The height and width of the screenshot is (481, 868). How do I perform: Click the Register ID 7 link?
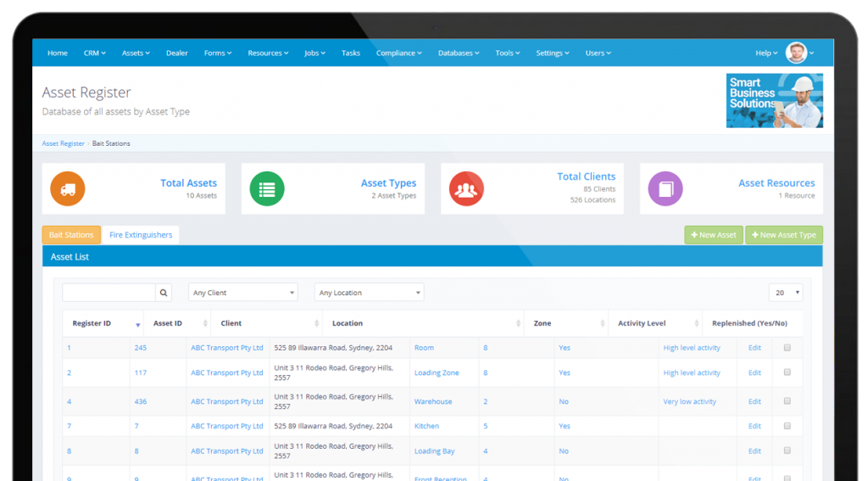pyautogui.click(x=70, y=426)
